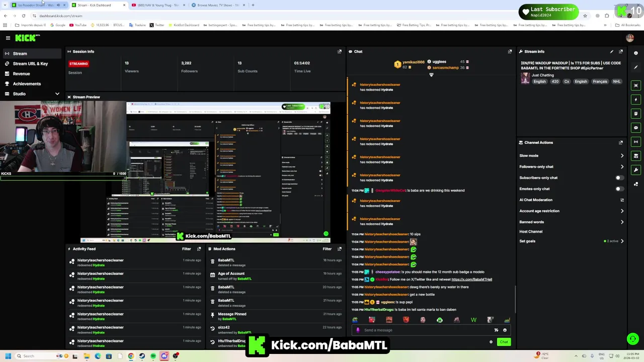Pop out the Mod Actions panel
Image resolution: width=644 pixels, height=362 pixels.
click(340, 249)
